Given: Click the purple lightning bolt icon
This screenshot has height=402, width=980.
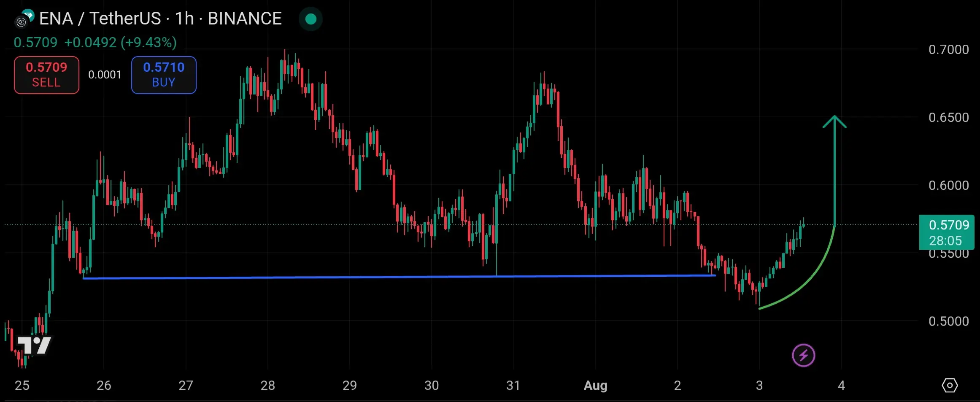Looking at the screenshot, I should pos(803,355).
